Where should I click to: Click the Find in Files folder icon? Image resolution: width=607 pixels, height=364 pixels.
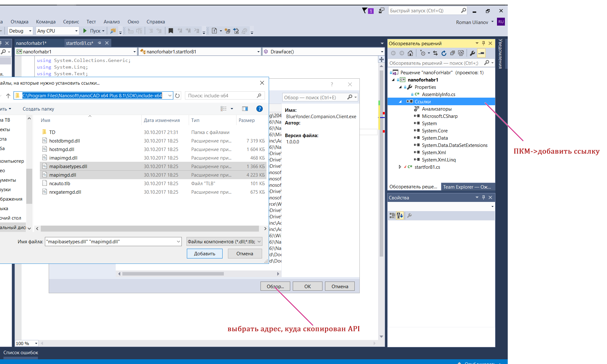point(113,31)
